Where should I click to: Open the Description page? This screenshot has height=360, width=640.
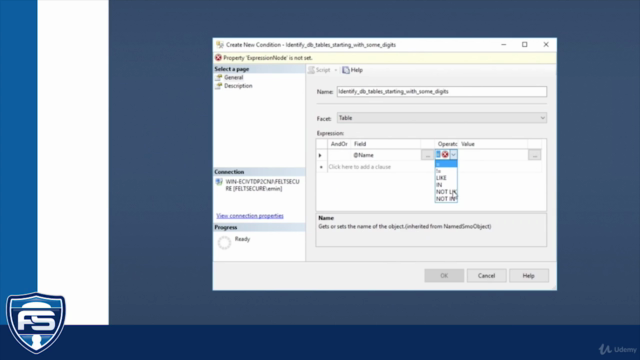(x=238, y=86)
